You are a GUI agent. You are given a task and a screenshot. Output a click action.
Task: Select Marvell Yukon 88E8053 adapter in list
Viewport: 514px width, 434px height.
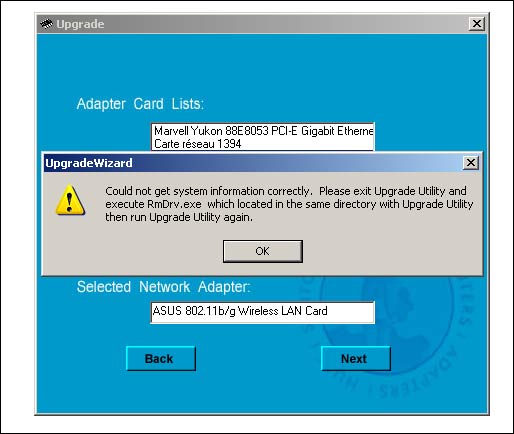click(263, 131)
